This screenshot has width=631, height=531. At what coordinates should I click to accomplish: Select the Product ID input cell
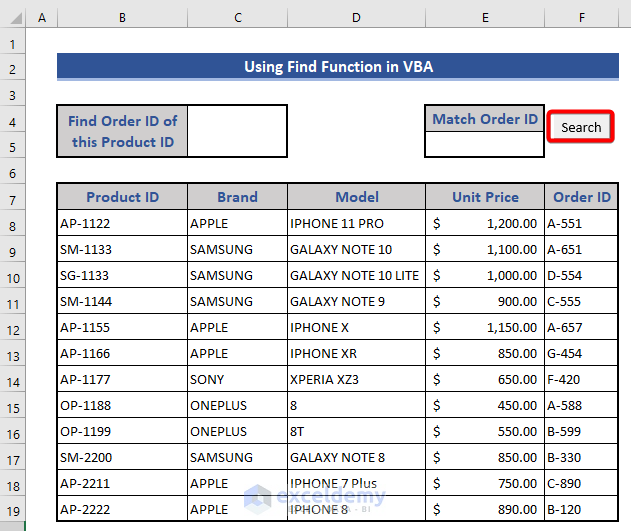click(237, 131)
